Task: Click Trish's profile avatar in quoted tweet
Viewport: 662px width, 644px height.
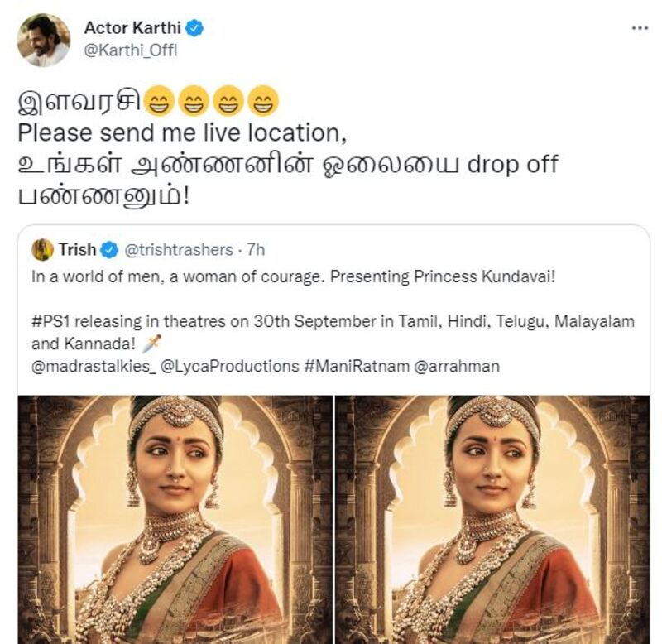Action: tap(42, 246)
